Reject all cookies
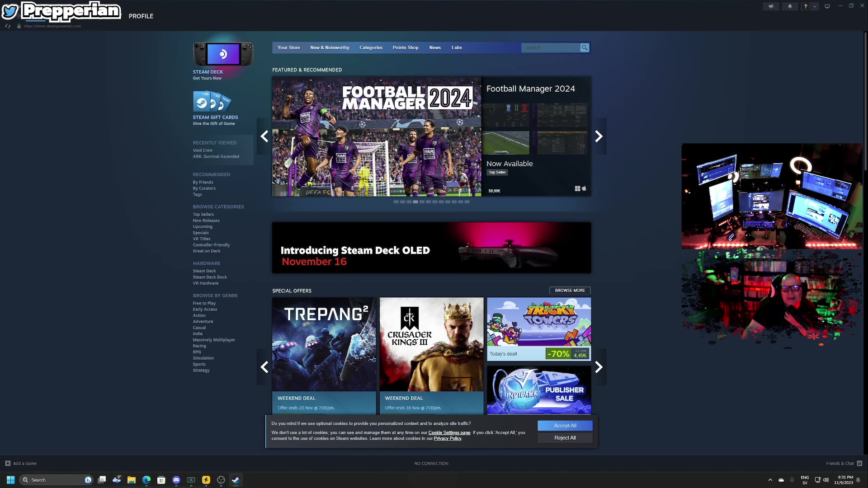 pyautogui.click(x=565, y=438)
